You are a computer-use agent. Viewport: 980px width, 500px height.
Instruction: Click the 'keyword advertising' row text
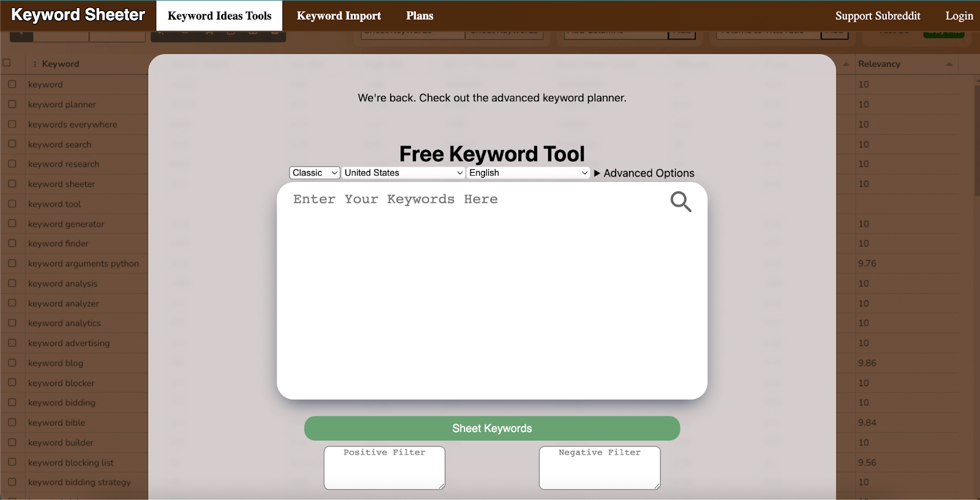[69, 343]
